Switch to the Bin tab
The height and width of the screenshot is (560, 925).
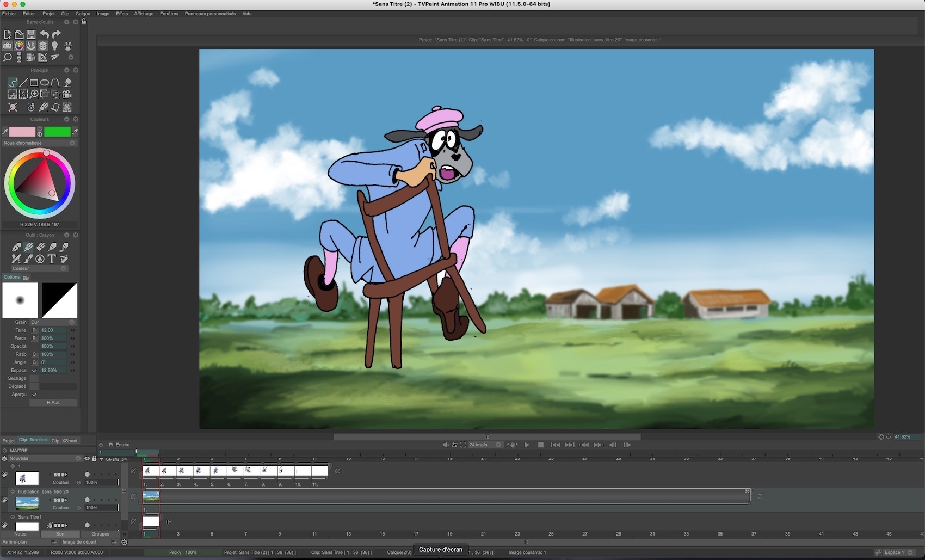coord(26,278)
